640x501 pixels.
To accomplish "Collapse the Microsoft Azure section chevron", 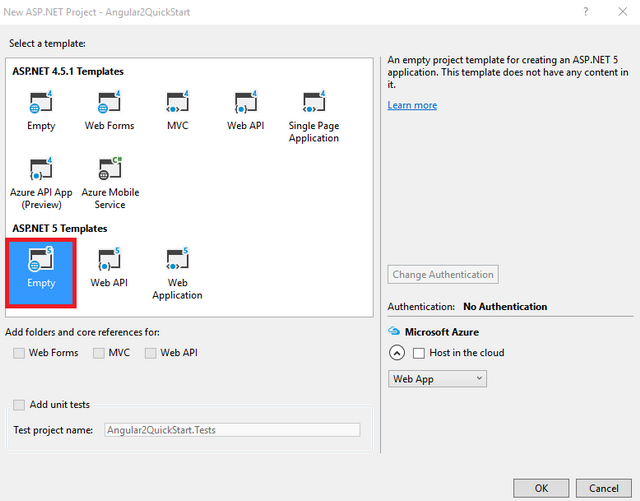I will click(397, 353).
